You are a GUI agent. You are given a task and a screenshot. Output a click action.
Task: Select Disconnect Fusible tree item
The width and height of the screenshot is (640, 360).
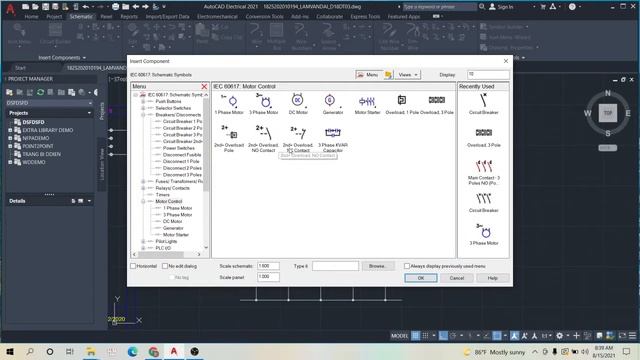pos(182,155)
